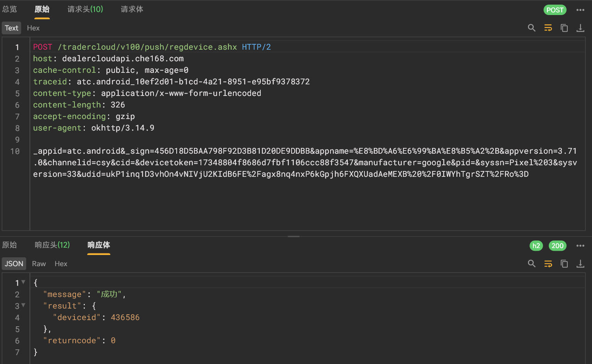Toggle word wrap in request panel
Viewport: 592px width, 364px height.
548,28
